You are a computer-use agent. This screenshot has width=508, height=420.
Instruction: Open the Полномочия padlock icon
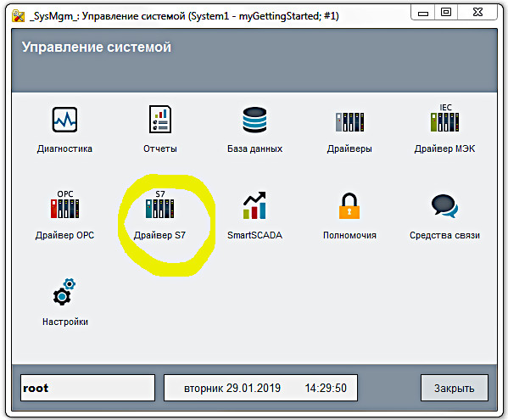click(349, 206)
